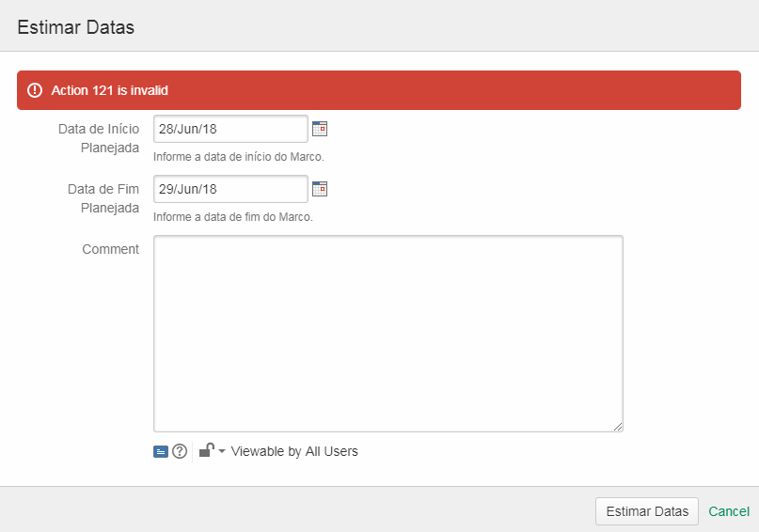Expand comment visibility dropdown arrow
Viewport: 759px width, 532px height.
[222, 451]
